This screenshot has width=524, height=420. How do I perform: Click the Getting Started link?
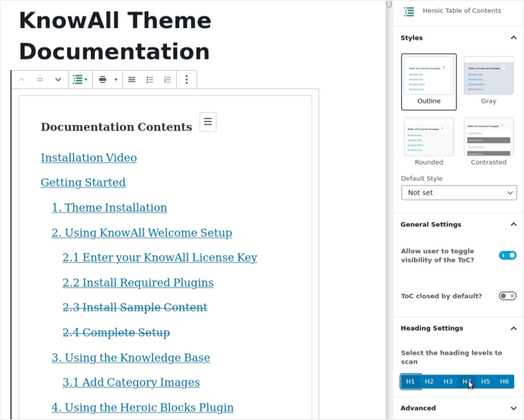pyautogui.click(x=83, y=182)
